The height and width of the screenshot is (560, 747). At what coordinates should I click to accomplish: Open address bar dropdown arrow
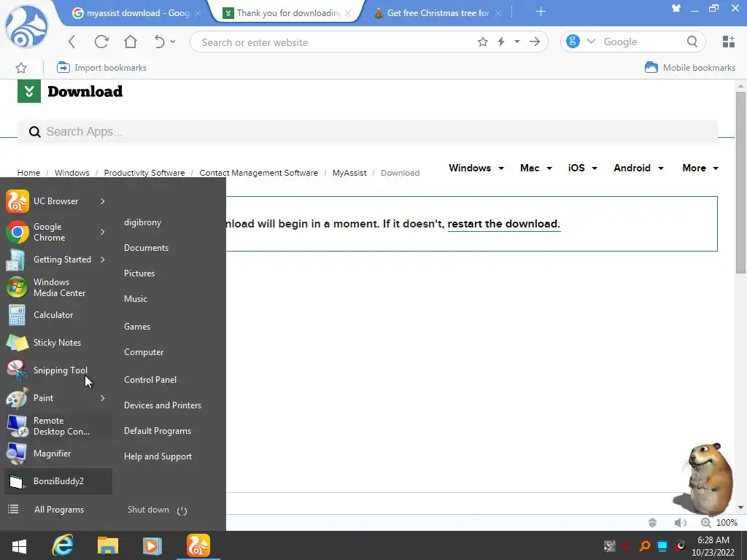point(517,42)
